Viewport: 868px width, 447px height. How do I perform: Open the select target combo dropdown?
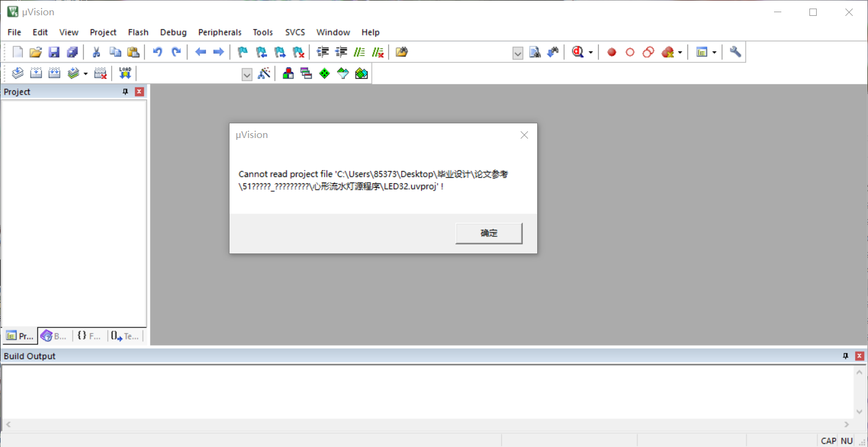247,75
